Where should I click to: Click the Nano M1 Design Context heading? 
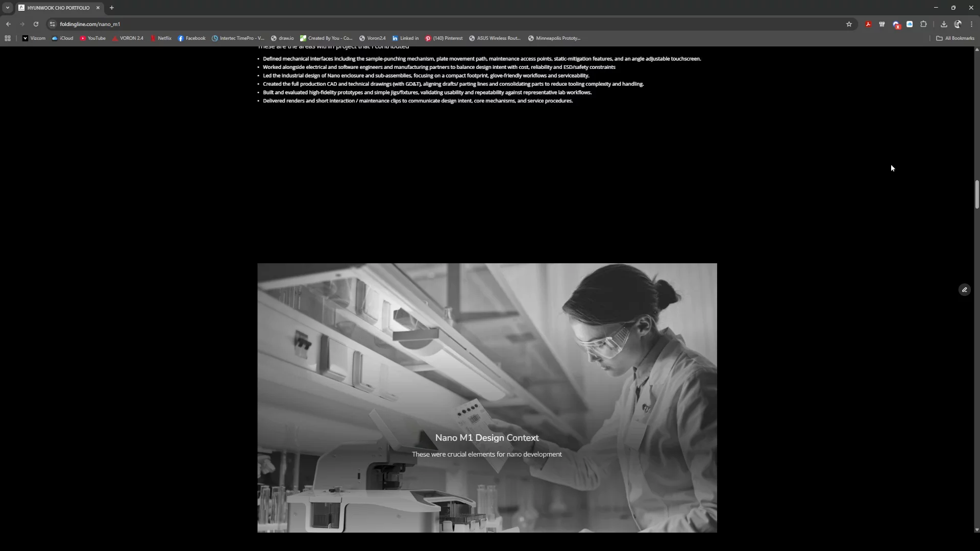pos(487,438)
